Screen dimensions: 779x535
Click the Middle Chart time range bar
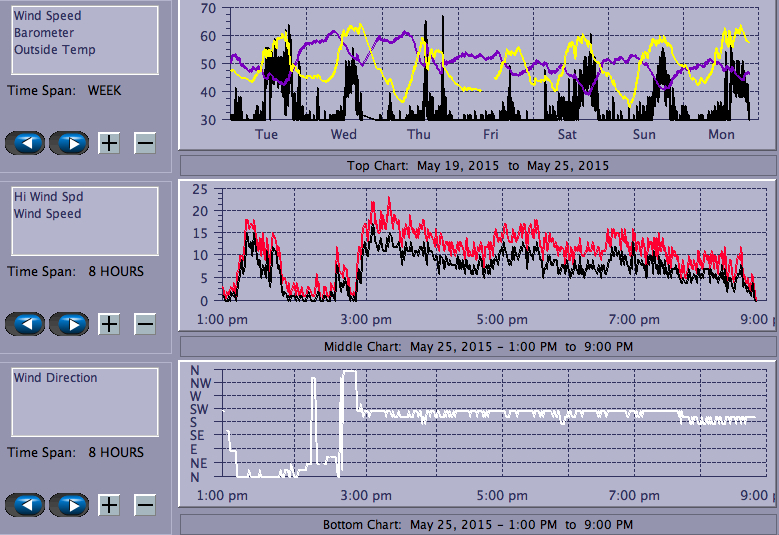click(x=478, y=347)
